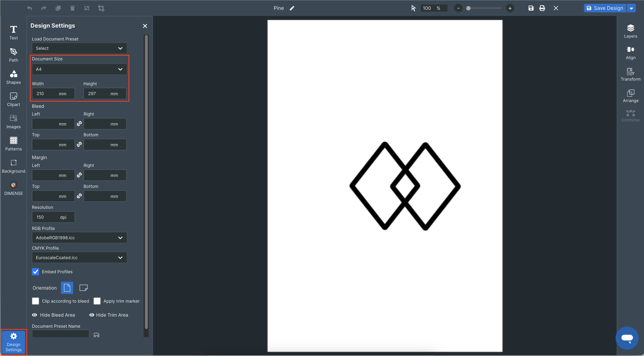This screenshot has height=356, width=644.
Task: Enable Clip according to bleed
Action: click(x=36, y=301)
